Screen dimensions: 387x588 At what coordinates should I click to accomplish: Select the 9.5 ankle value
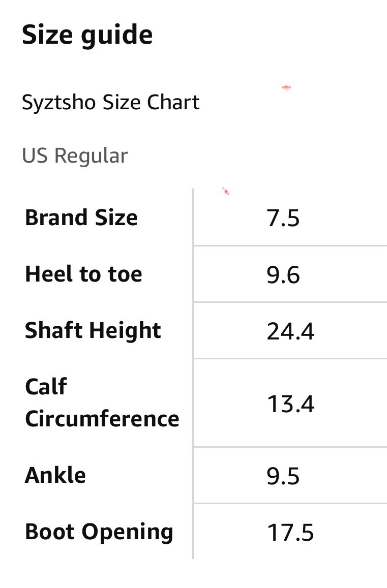pos(283,476)
